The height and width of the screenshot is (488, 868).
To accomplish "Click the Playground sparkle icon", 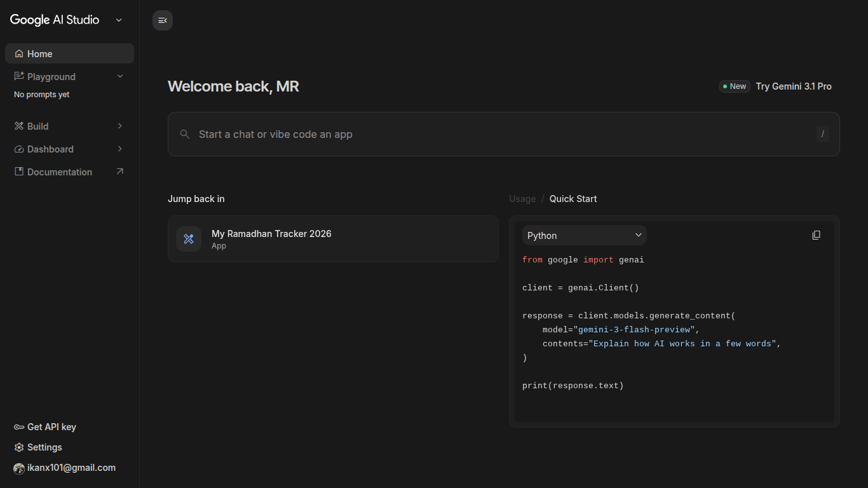I will coord(19,76).
